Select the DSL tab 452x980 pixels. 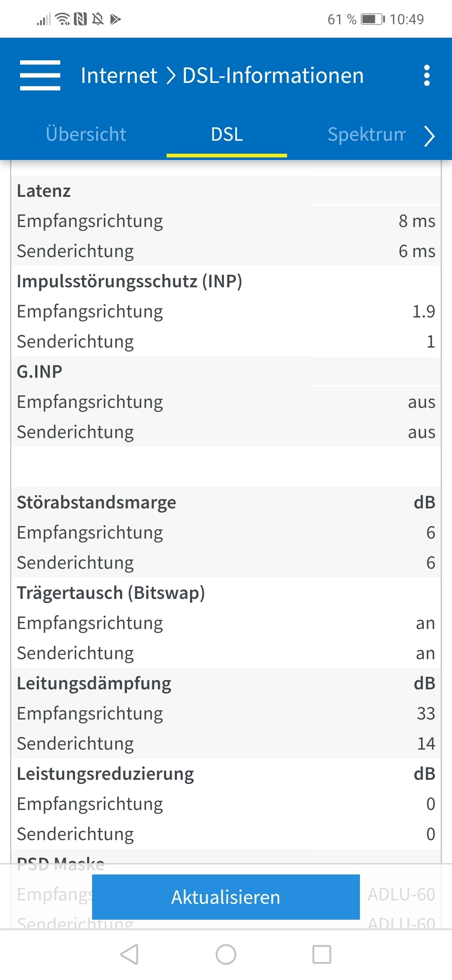point(227,134)
